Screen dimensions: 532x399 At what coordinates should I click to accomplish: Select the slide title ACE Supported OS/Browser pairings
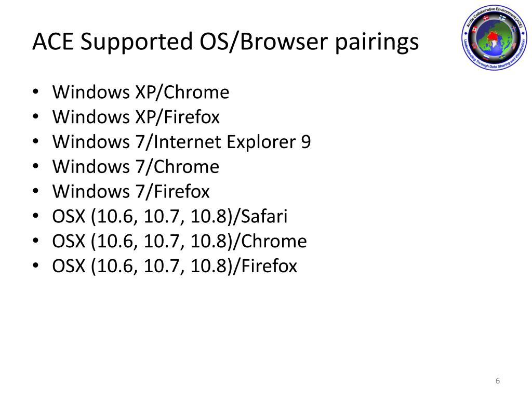coord(225,43)
